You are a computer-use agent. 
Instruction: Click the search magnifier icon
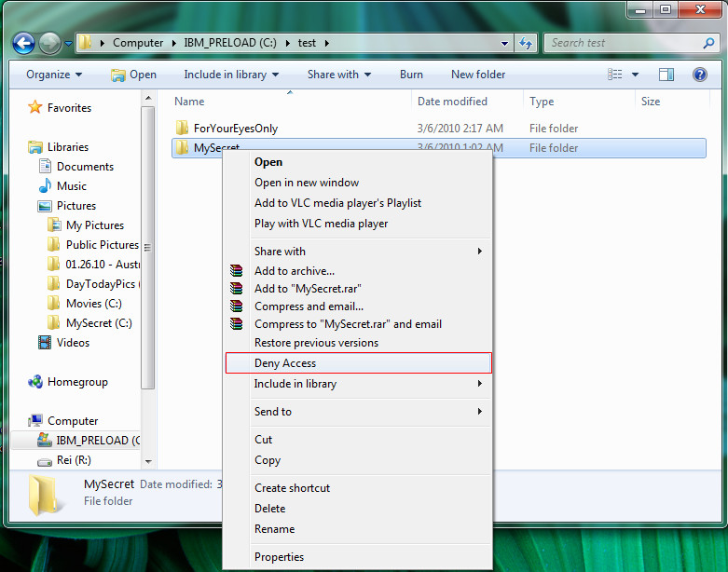pos(708,43)
